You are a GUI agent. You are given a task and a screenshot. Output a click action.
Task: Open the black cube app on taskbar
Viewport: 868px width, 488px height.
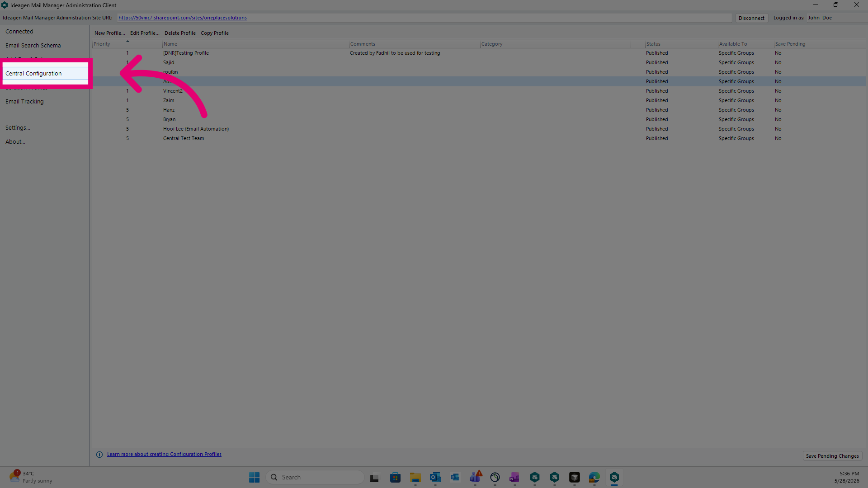click(574, 478)
